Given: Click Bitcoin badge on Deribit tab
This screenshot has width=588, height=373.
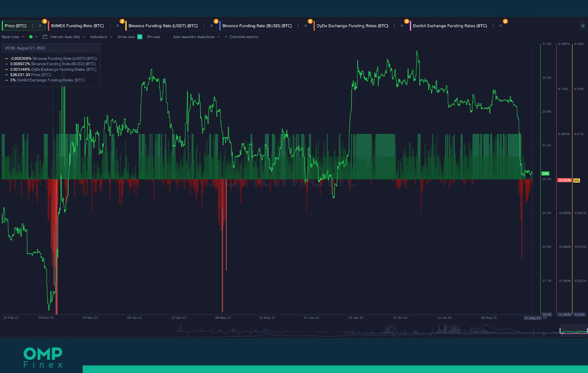Looking at the screenshot, I should coord(505,21).
